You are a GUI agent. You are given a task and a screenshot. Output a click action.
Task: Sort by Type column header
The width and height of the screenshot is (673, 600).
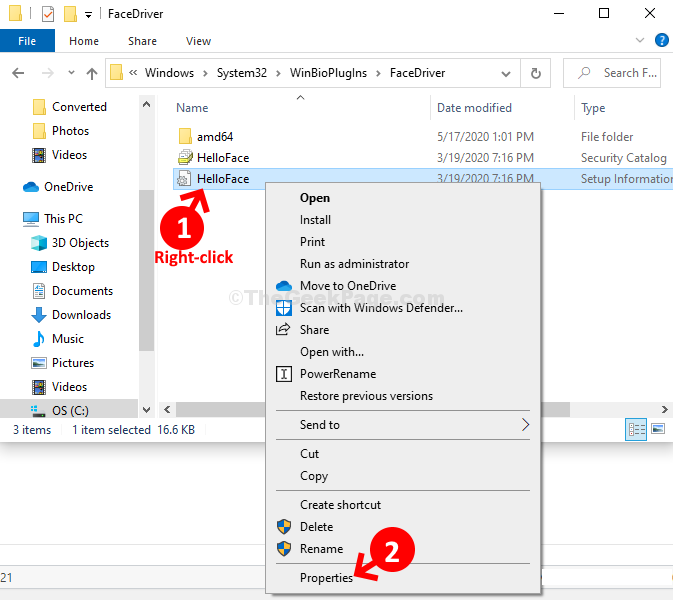[x=593, y=108]
